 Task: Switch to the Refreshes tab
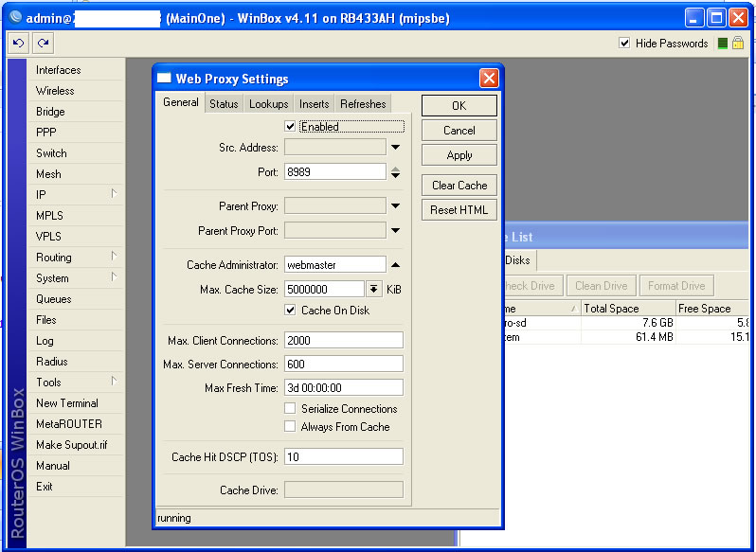(363, 104)
